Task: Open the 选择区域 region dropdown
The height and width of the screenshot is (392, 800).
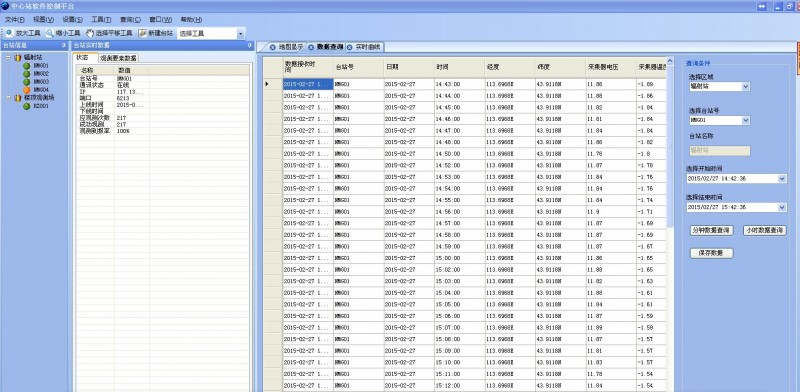Action: [x=746, y=87]
